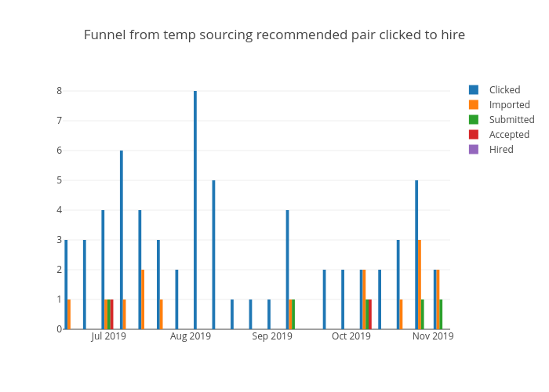Toggle the Hired legend text
The height and width of the screenshot is (392, 549).
(x=501, y=149)
